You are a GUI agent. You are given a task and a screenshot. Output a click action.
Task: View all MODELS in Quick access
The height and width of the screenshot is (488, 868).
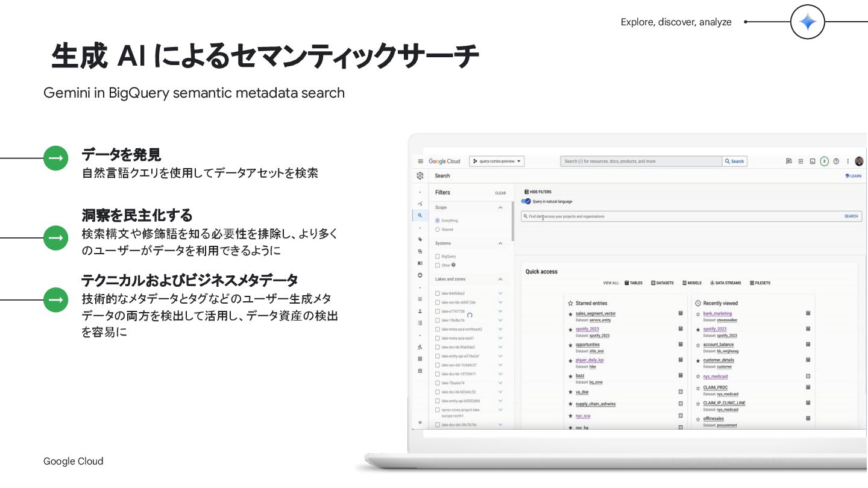coord(692,283)
